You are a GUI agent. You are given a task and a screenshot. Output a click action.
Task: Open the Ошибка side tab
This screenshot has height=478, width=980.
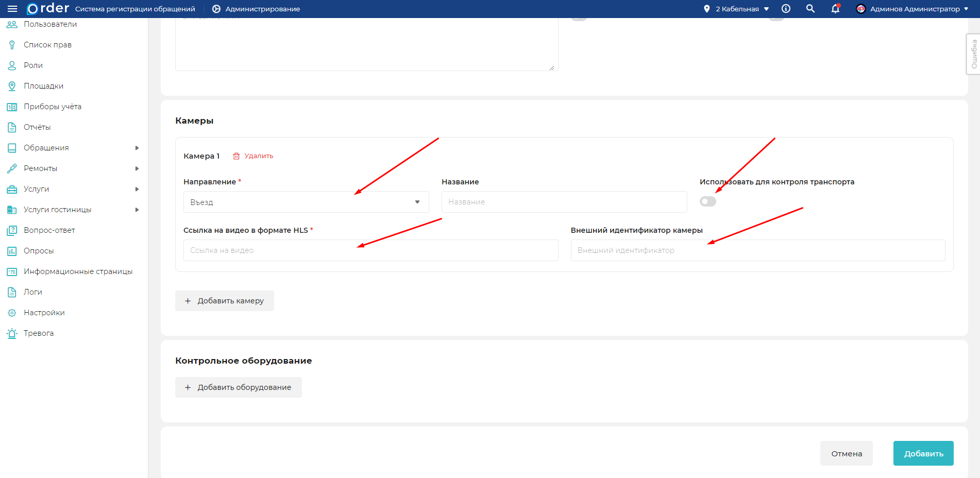pyautogui.click(x=973, y=54)
